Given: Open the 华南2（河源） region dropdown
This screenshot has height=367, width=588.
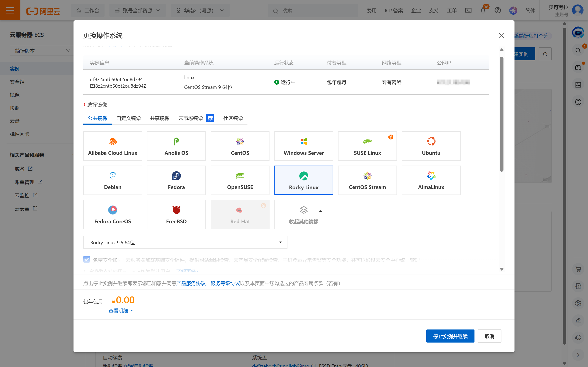Looking at the screenshot, I should click(200, 10).
